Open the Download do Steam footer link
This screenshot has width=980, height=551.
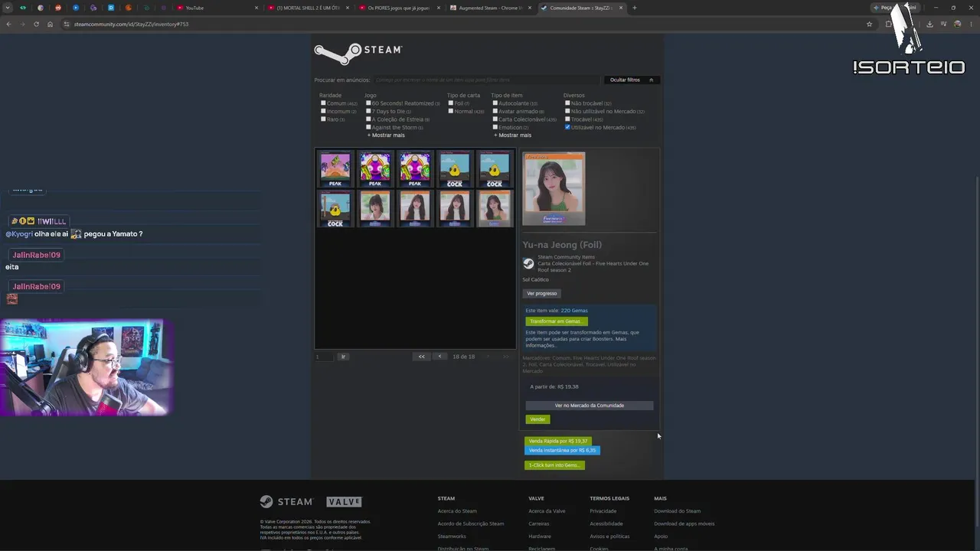(x=678, y=511)
